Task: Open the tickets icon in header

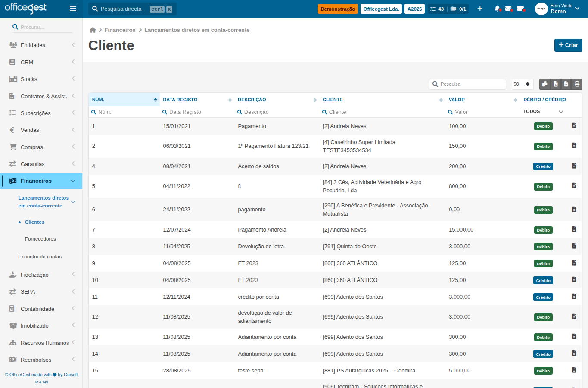Action: click(520, 9)
